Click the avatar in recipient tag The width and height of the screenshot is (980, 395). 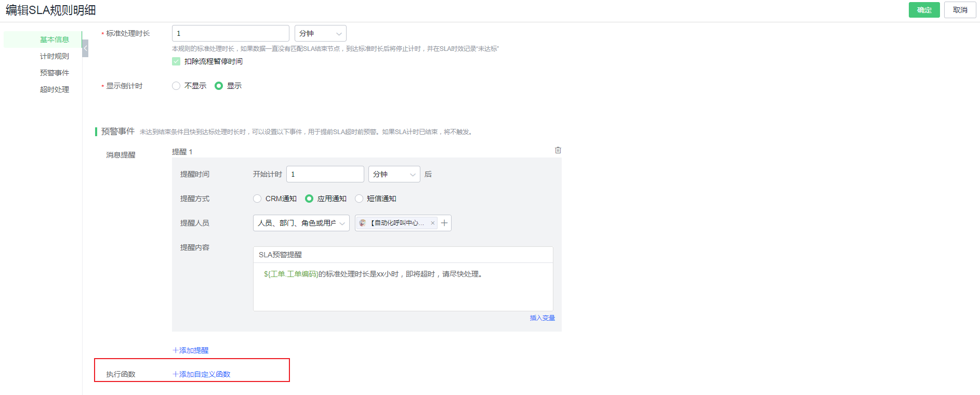pos(363,223)
